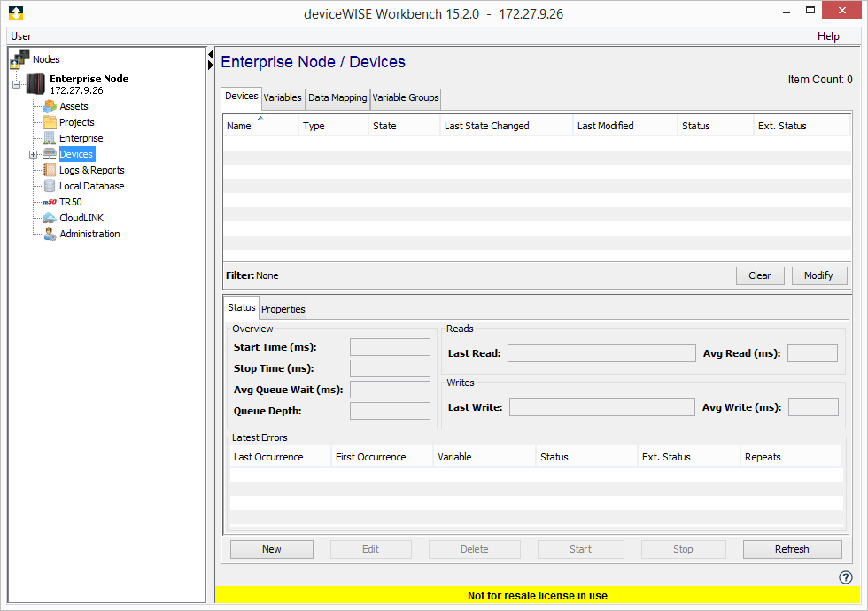Click the Ext. Status column in devices table
Screen dimensions: 868x611
802,126
